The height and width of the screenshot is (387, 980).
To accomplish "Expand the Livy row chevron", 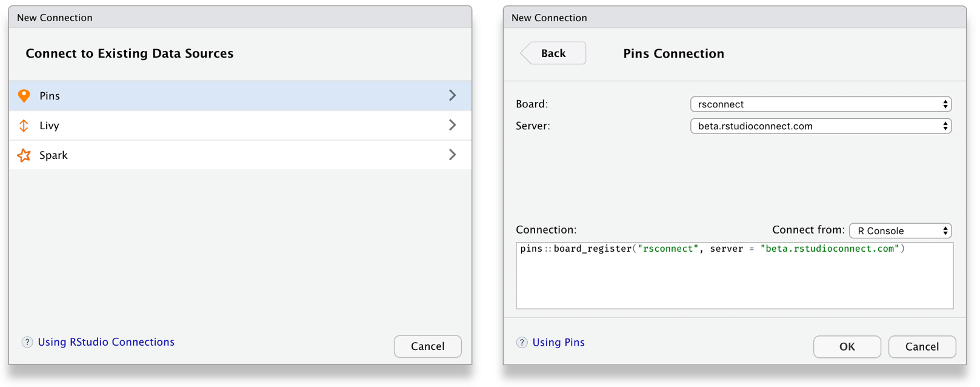I will 452,125.
